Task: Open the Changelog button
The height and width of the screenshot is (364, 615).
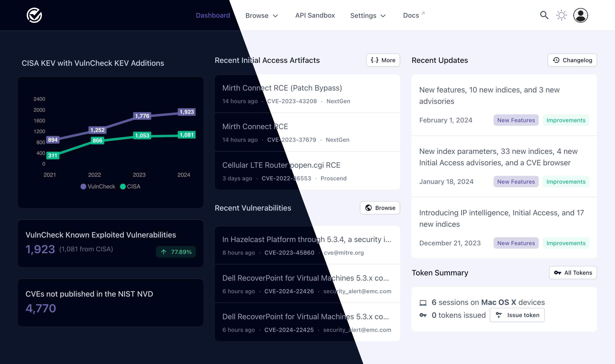Action: 572,60
